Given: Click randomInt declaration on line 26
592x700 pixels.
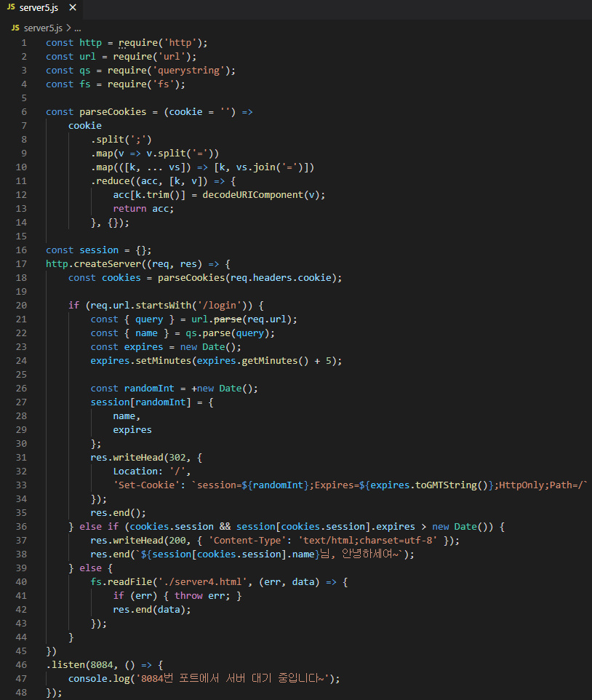Looking at the screenshot, I should click(x=149, y=389).
